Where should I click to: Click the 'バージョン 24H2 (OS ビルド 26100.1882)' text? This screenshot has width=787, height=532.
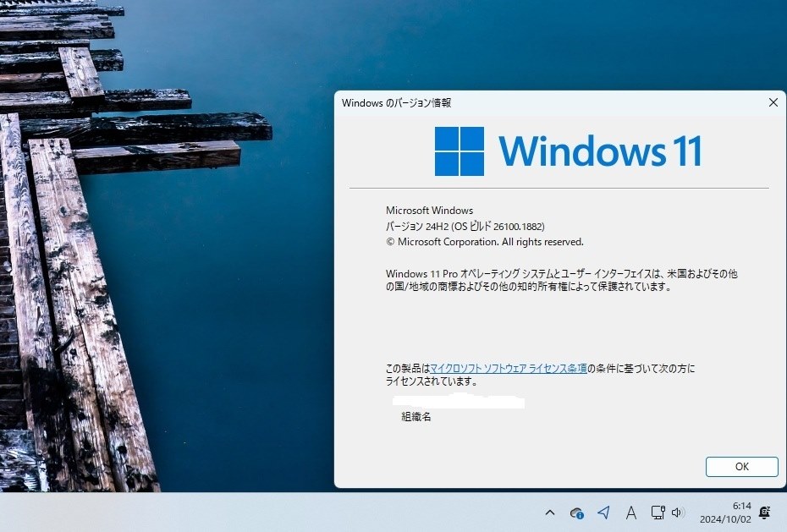[465, 226]
